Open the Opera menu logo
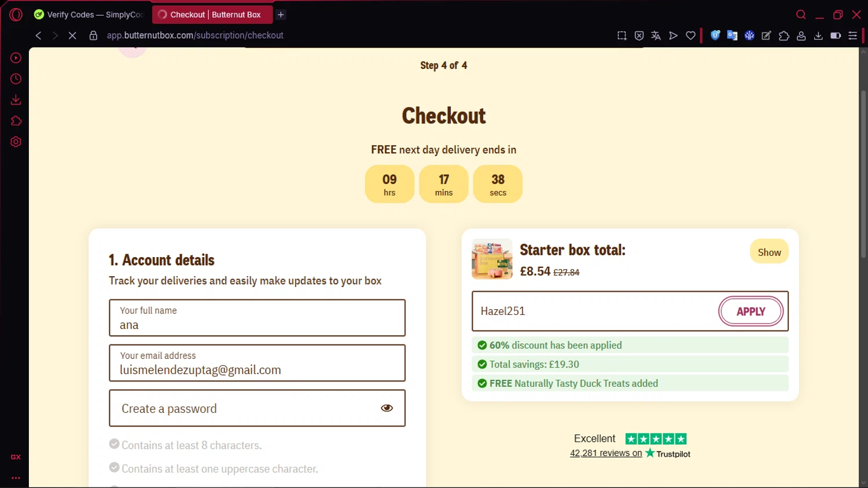 [16, 14]
